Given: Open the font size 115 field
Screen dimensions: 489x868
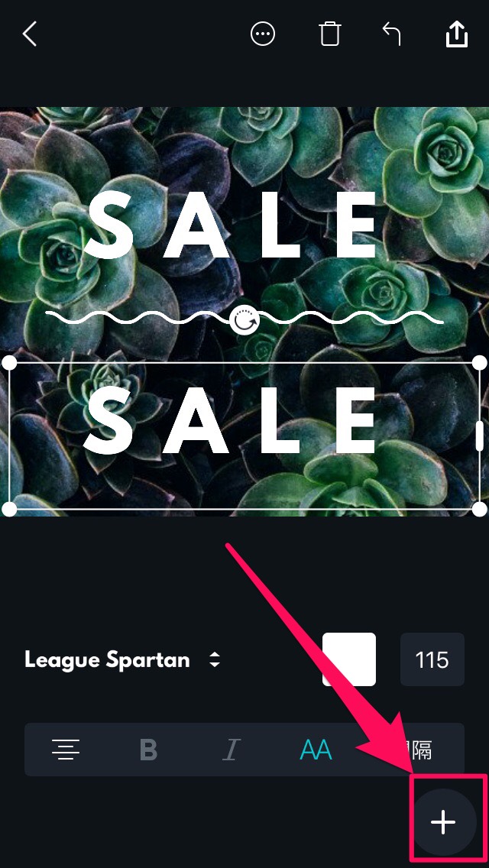Looking at the screenshot, I should tap(432, 659).
